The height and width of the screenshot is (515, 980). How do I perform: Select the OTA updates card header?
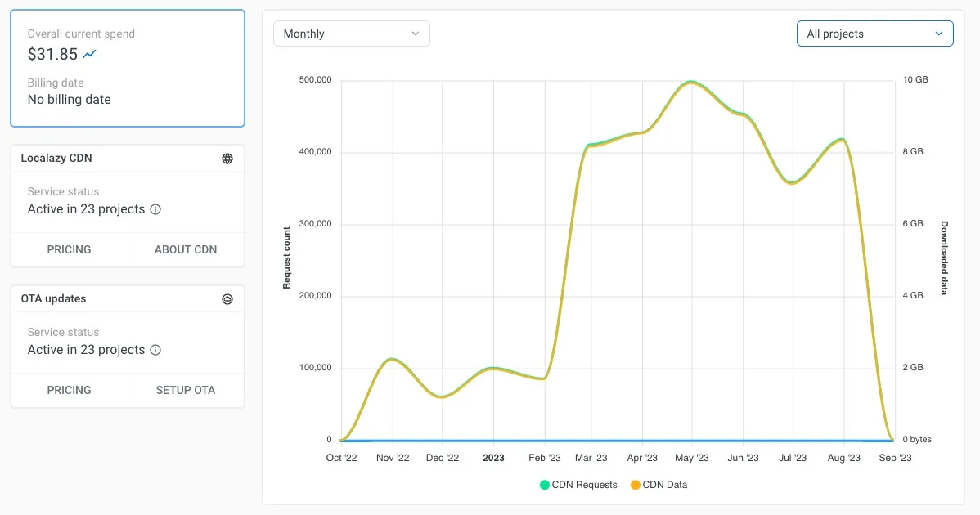tap(53, 298)
